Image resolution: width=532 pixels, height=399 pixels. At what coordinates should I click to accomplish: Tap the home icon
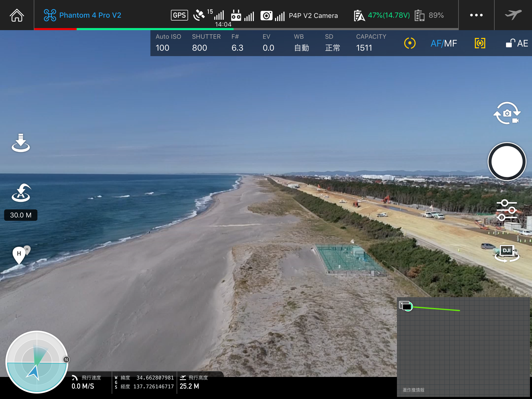17,15
